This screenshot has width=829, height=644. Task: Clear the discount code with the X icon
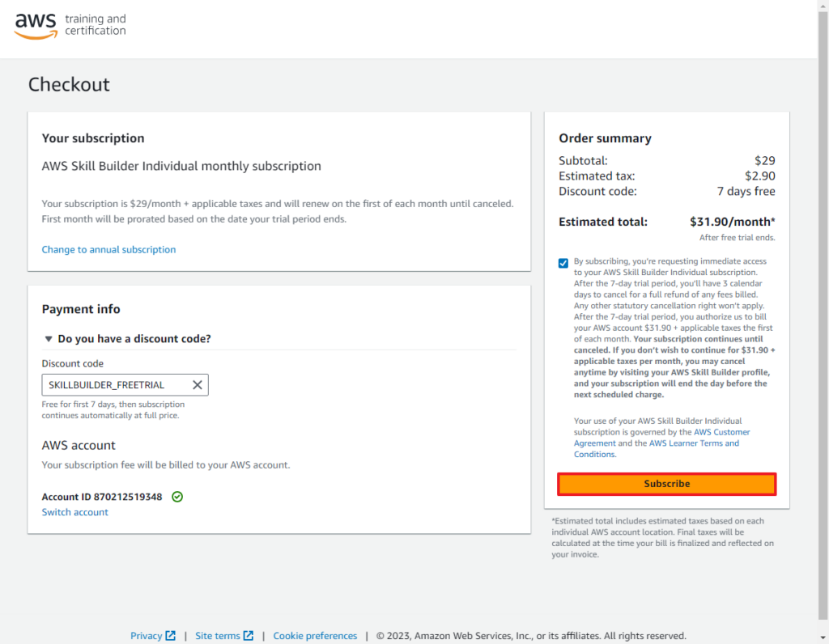(x=198, y=384)
